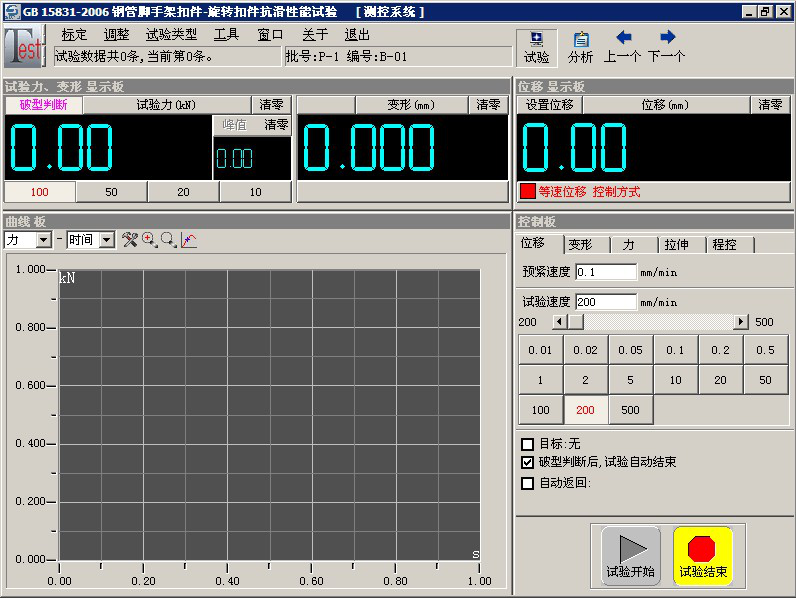Click the zoom-in magnifier on curve toolbar
796x598 pixels.
(149, 240)
